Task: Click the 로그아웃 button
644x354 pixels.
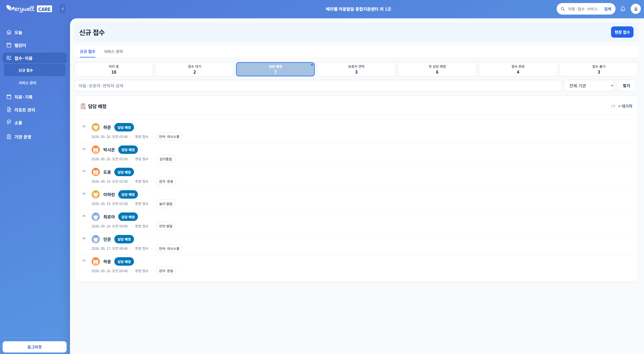Action: [34, 347]
